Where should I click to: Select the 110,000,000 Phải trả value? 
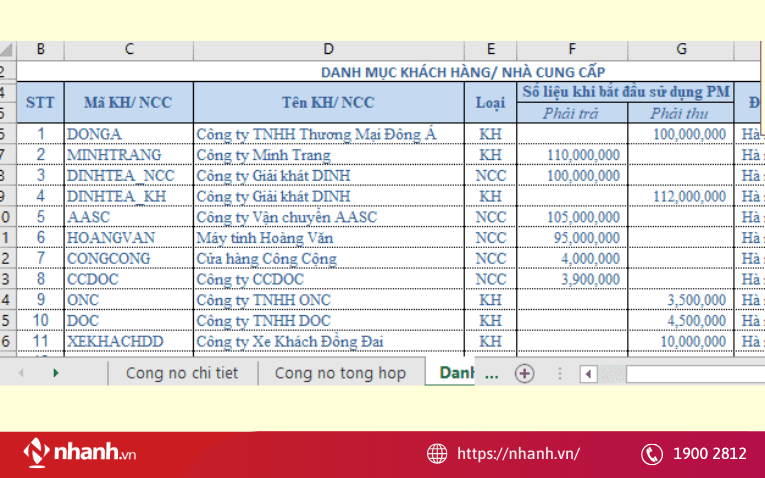pyautogui.click(x=572, y=155)
